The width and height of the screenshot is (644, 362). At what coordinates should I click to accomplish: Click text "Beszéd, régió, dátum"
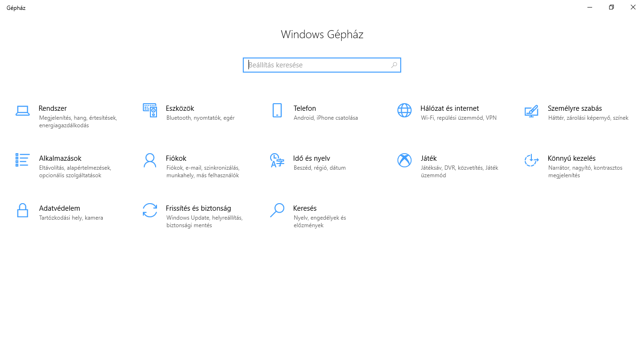[320, 168]
